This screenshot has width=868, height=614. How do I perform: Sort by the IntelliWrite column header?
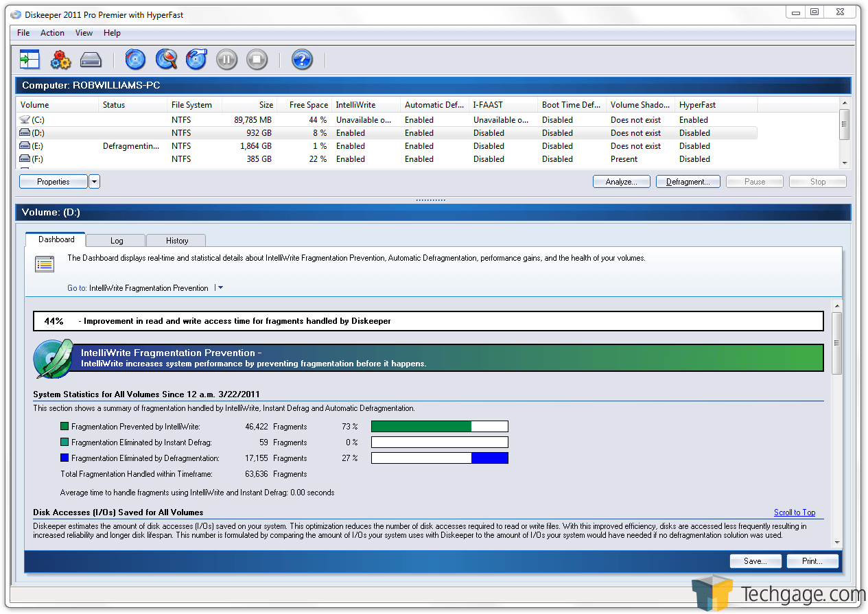point(366,105)
